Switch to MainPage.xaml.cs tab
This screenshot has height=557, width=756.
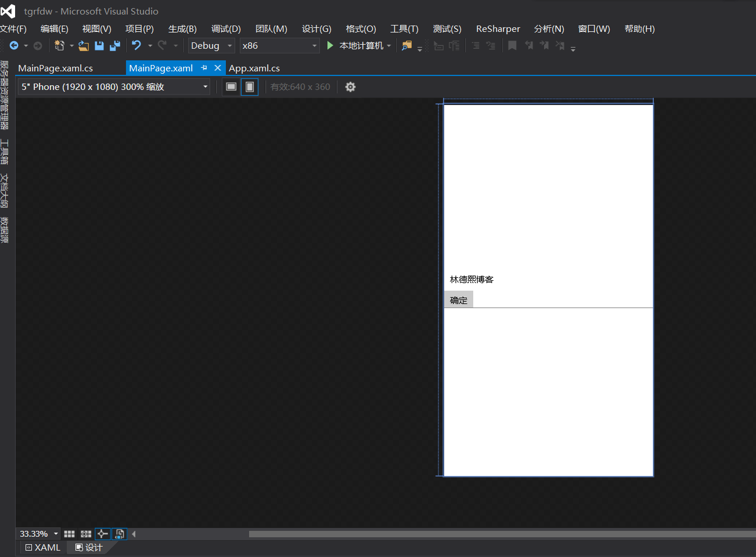pos(56,68)
